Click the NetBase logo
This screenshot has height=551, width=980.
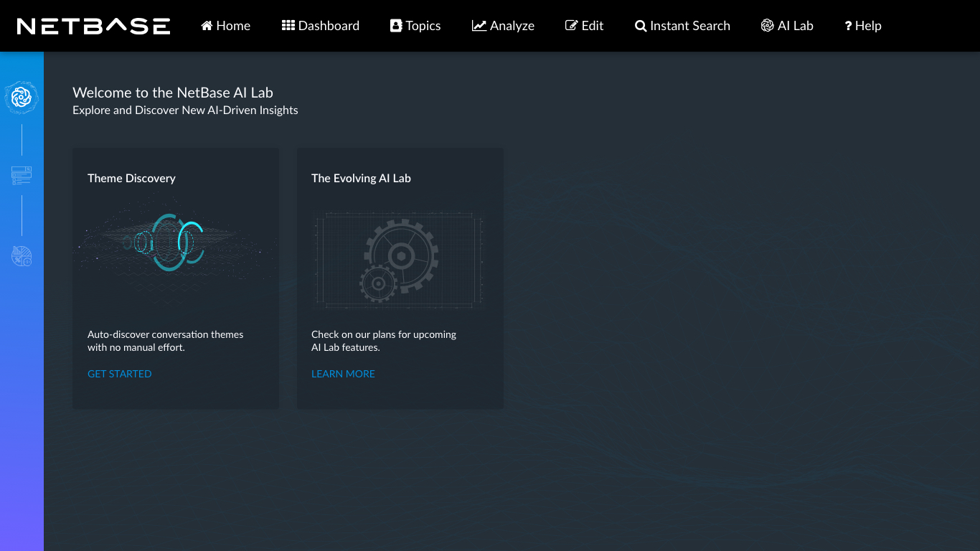coord(94,26)
